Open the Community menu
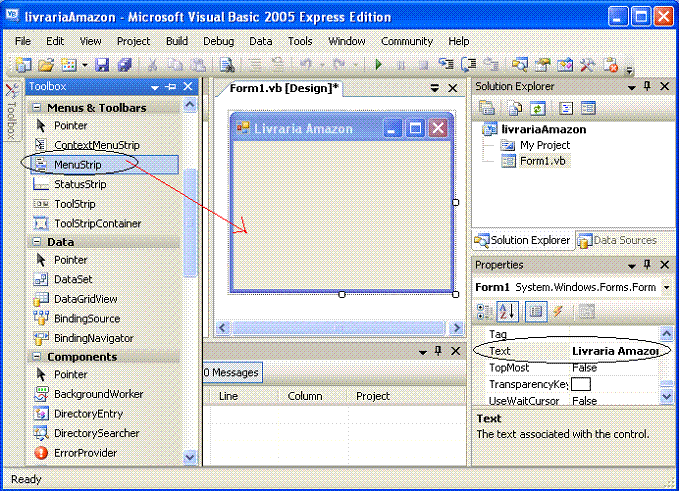The height and width of the screenshot is (491, 679). [407, 41]
